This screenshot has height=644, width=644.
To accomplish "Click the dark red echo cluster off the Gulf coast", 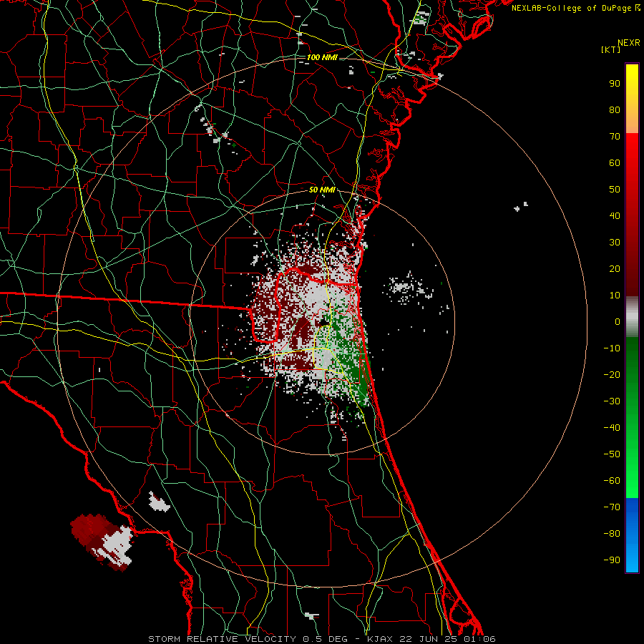I will [x=92, y=532].
